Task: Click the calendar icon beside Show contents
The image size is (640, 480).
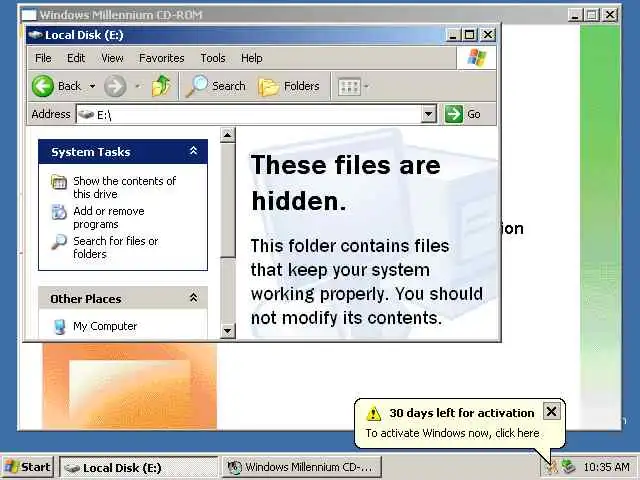Action: (x=59, y=182)
